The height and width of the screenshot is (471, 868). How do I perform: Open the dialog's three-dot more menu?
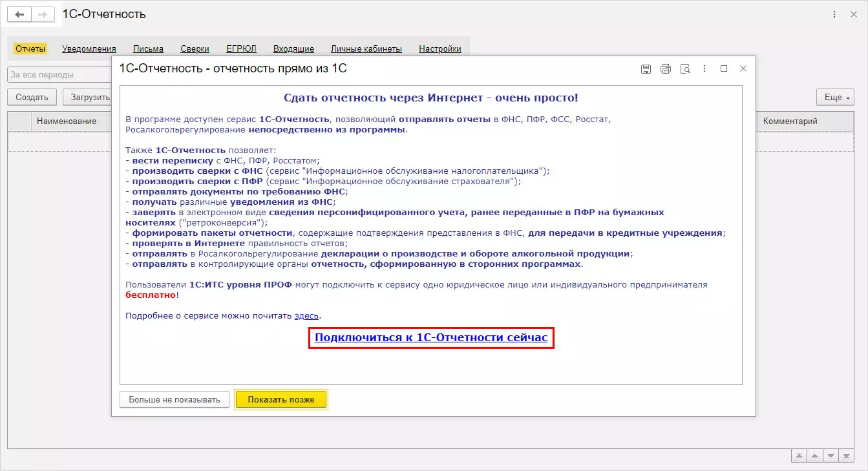704,68
